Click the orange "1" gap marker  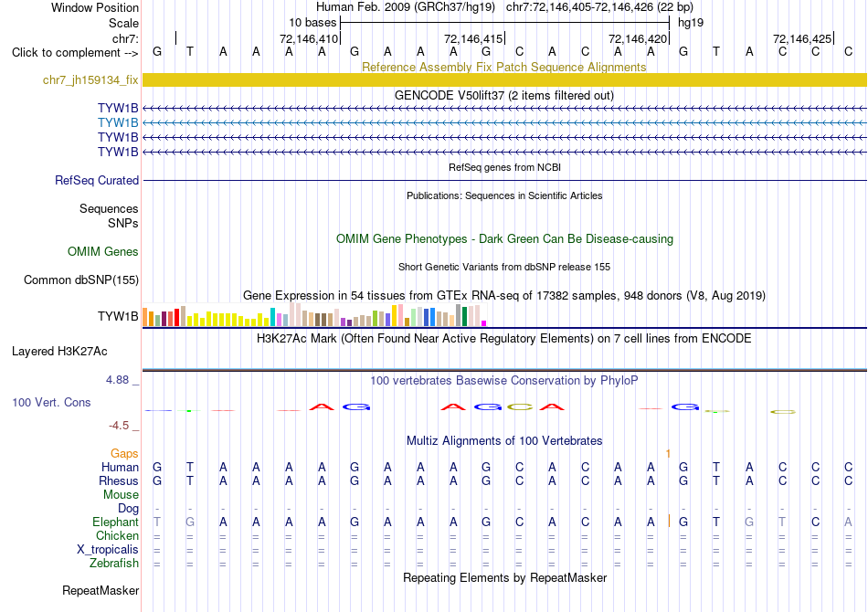(668, 454)
